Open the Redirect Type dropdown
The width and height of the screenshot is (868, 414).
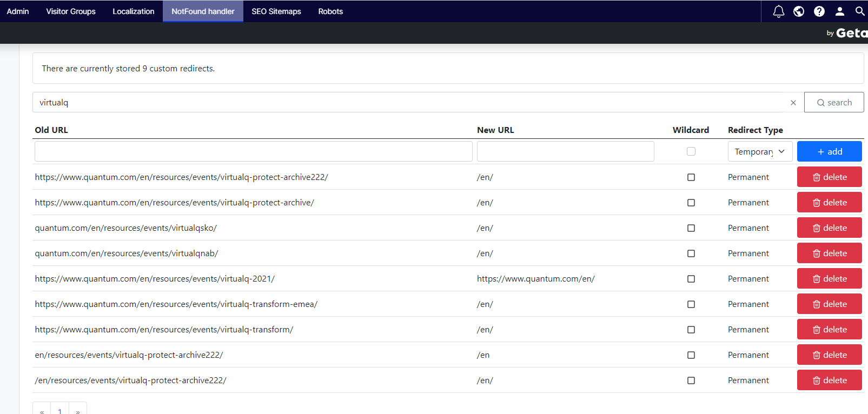[x=759, y=151]
